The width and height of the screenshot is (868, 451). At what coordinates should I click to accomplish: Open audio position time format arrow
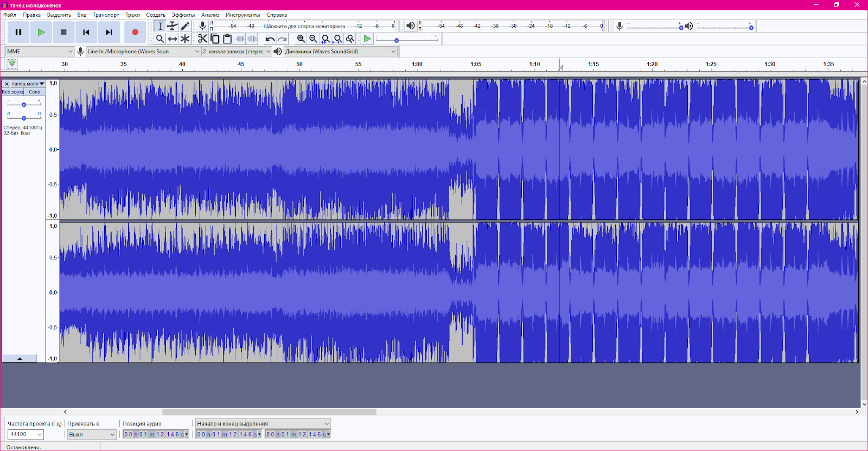187,434
